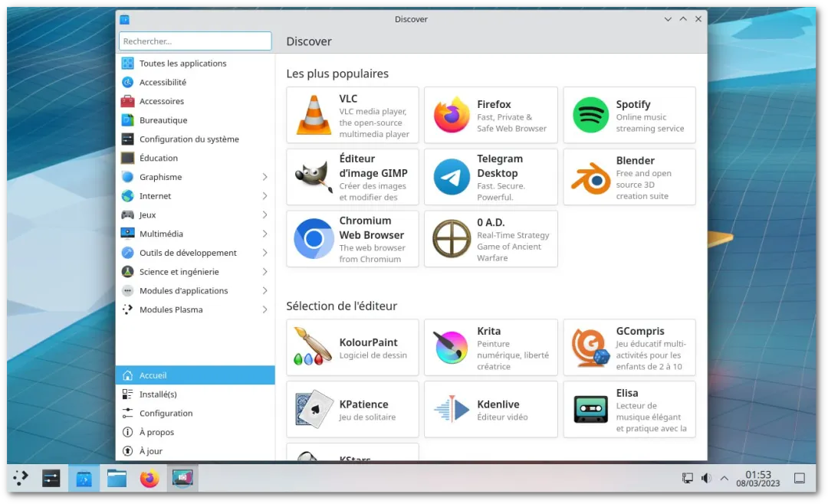Open System Settings from the taskbar
The width and height of the screenshot is (828, 504).
pyautogui.click(x=51, y=479)
